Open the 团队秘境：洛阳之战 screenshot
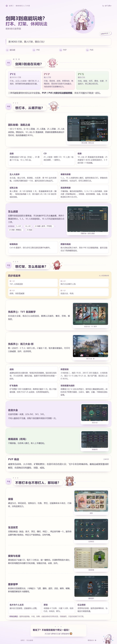Screen dimensions: 117x644 pyautogui.click(x=88, y=129)
